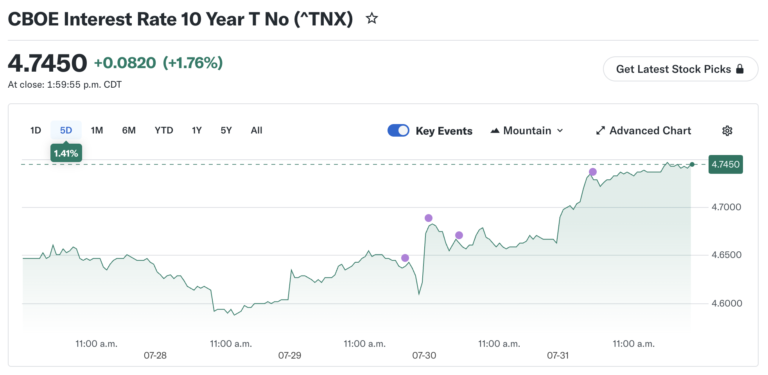Open the Advanced Chart link
The width and height of the screenshot is (768, 375).
point(643,131)
